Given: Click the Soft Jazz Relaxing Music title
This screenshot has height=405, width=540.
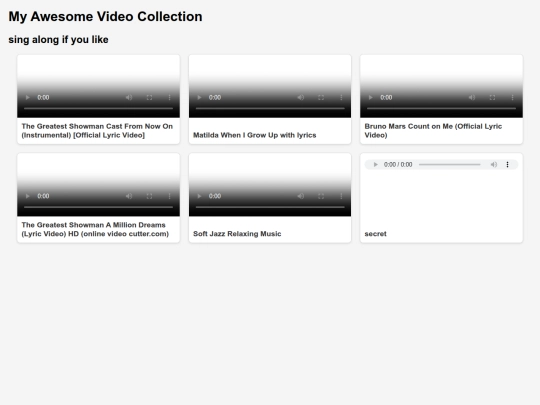Looking at the screenshot, I should click(237, 234).
